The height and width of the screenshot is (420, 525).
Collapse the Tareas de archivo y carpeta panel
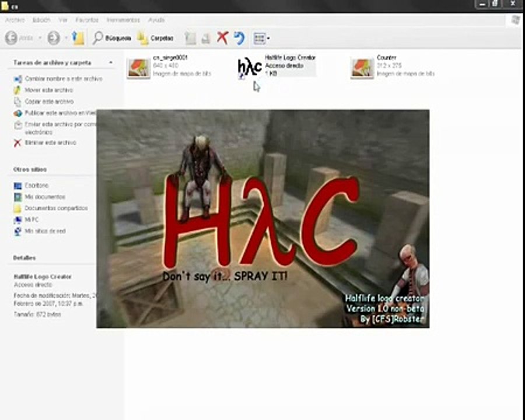pos(110,62)
